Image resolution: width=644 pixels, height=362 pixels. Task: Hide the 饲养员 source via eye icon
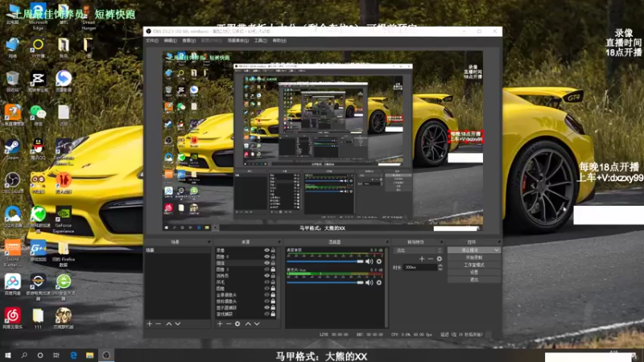[267, 276]
